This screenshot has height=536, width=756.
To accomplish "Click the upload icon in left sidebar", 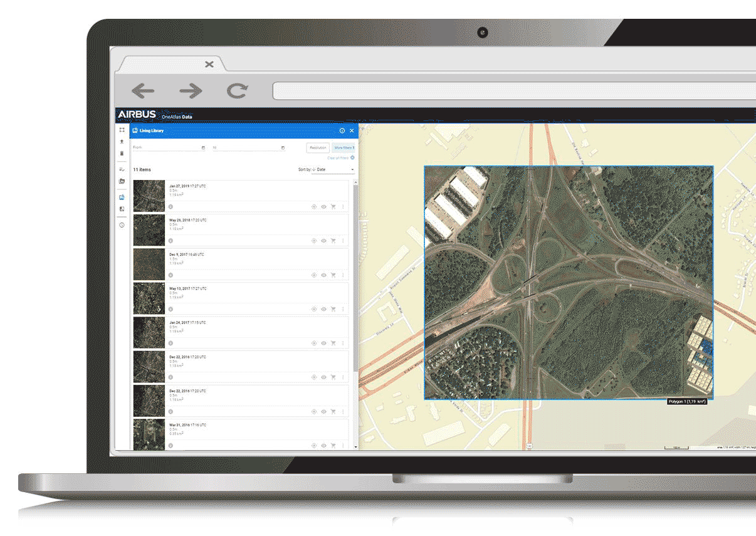I will click(122, 142).
